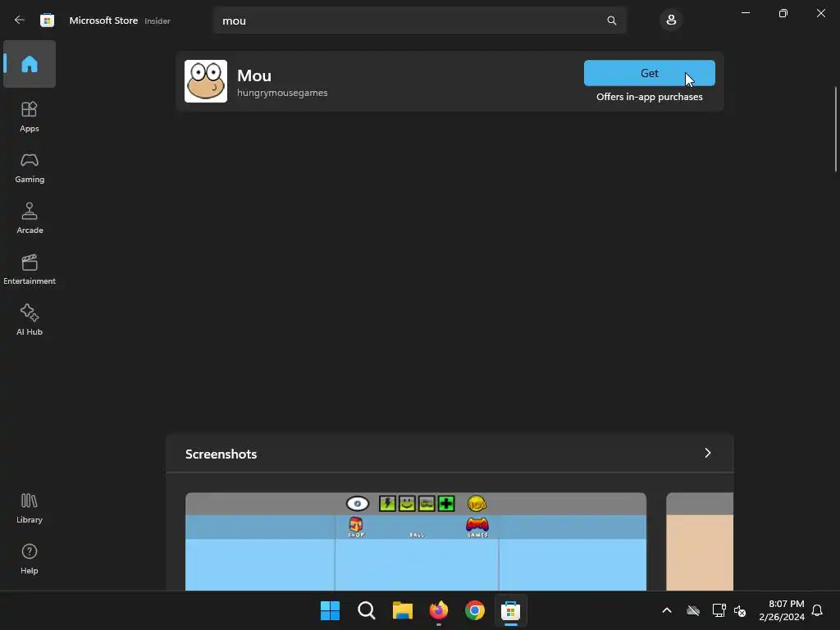Open the notifications bell icon

817,610
